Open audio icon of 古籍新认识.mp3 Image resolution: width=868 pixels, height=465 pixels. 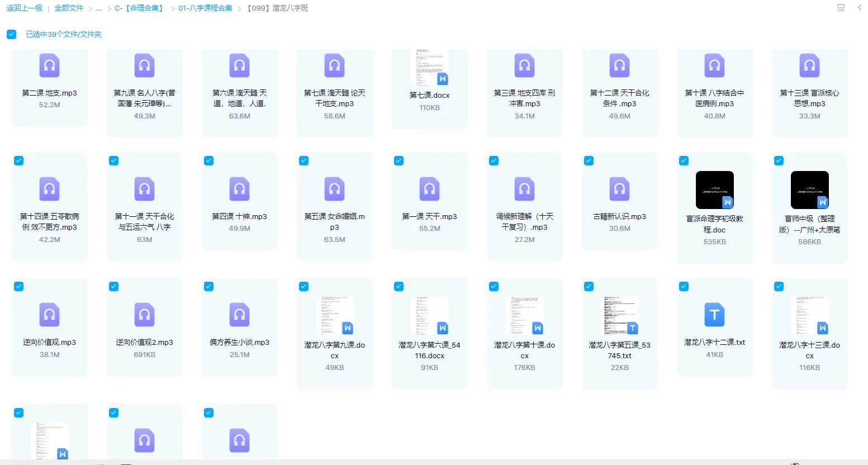tap(619, 189)
